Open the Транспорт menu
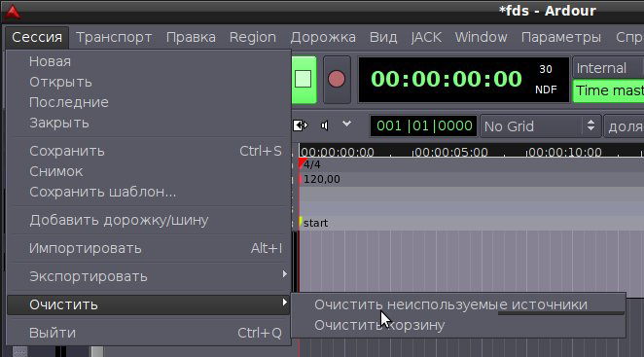This screenshot has height=357, width=644. tap(114, 37)
